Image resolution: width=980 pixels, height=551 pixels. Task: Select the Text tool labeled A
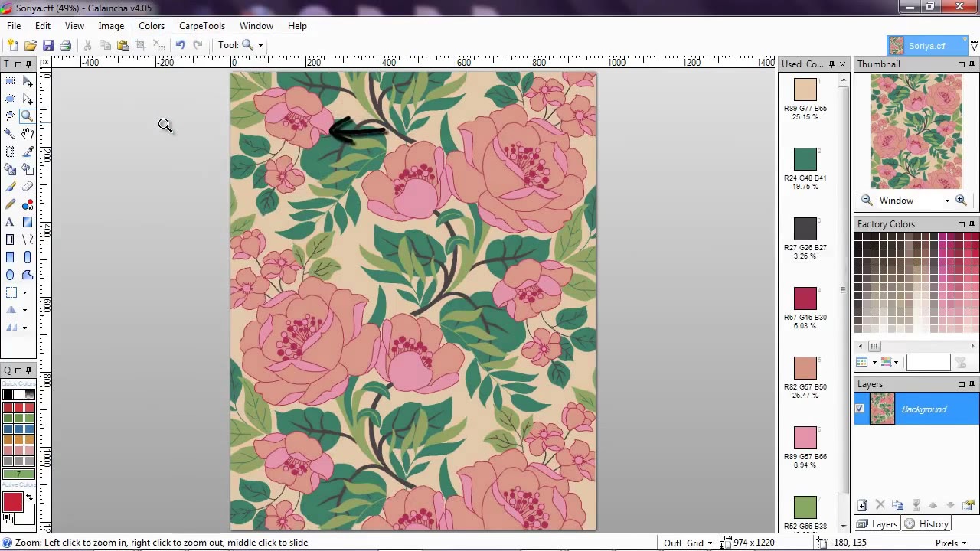point(10,222)
